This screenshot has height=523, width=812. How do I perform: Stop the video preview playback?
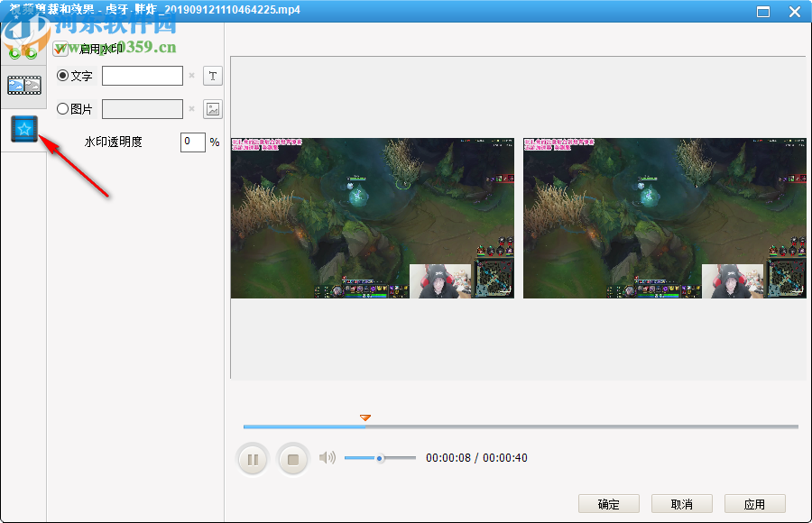coord(292,458)
